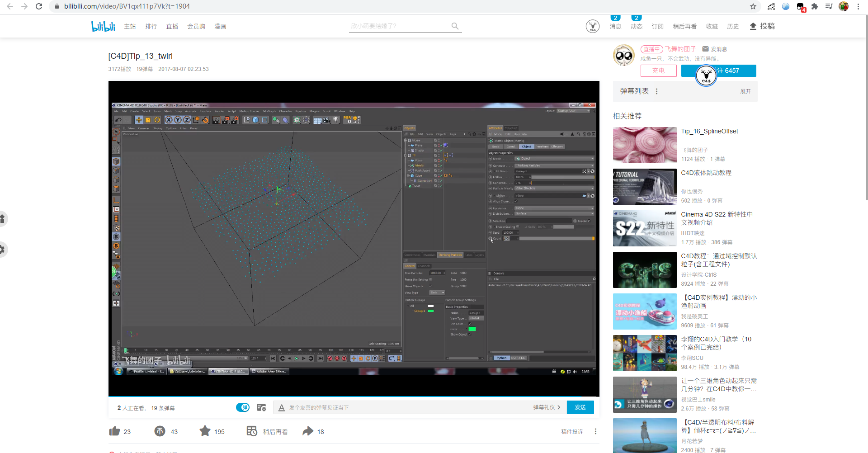
Task: Go to 历史 in top navigation
Action: point(732,27)
